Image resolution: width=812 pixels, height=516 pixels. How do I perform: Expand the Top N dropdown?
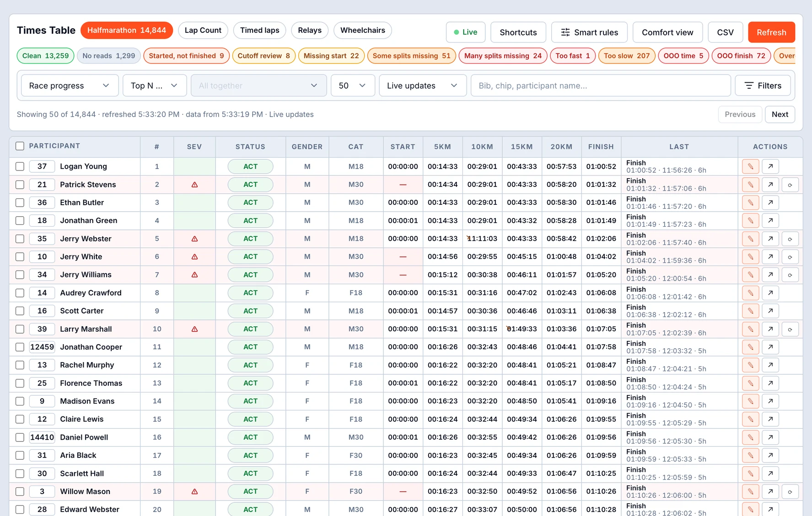tap(155, 85)
